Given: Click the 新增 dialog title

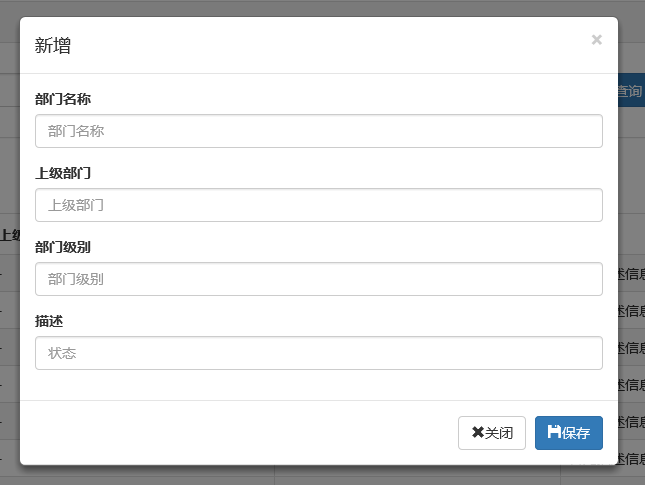Looking at the screenshot, I should [x=53, y=45].
